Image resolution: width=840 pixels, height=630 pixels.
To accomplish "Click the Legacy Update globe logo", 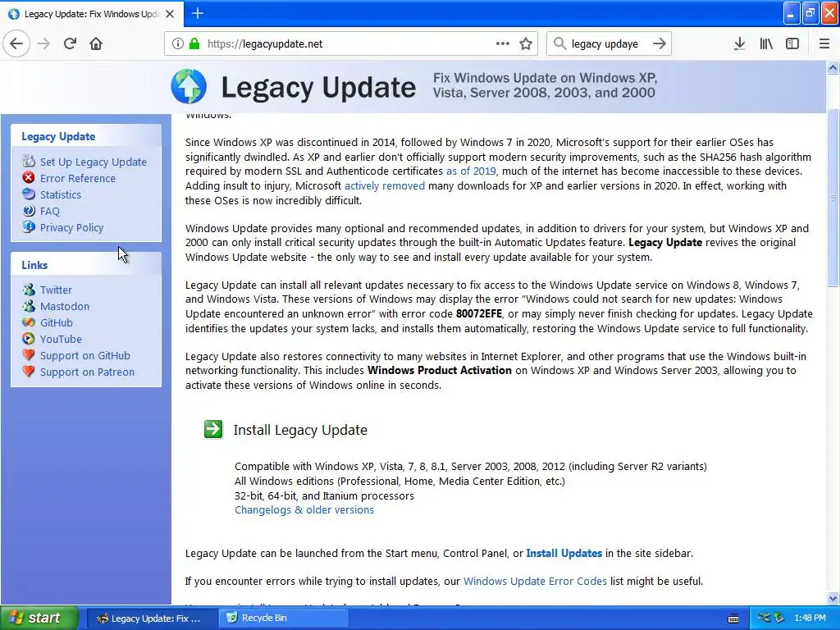I will (x=189, y=86).
